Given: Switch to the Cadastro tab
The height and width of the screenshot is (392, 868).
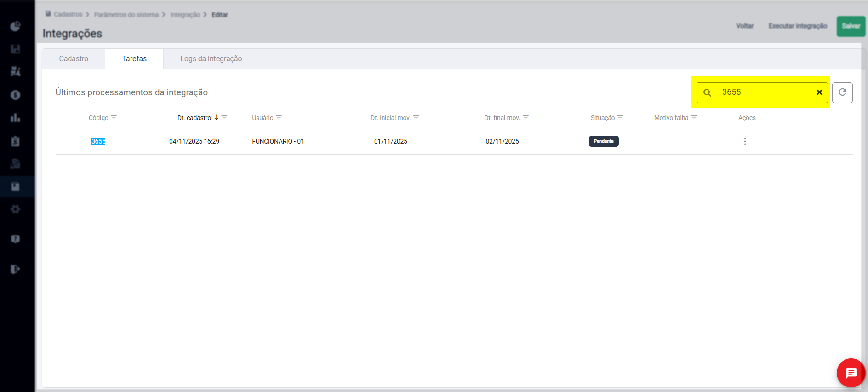Looking at the screenshot, I should pos(74,59).
